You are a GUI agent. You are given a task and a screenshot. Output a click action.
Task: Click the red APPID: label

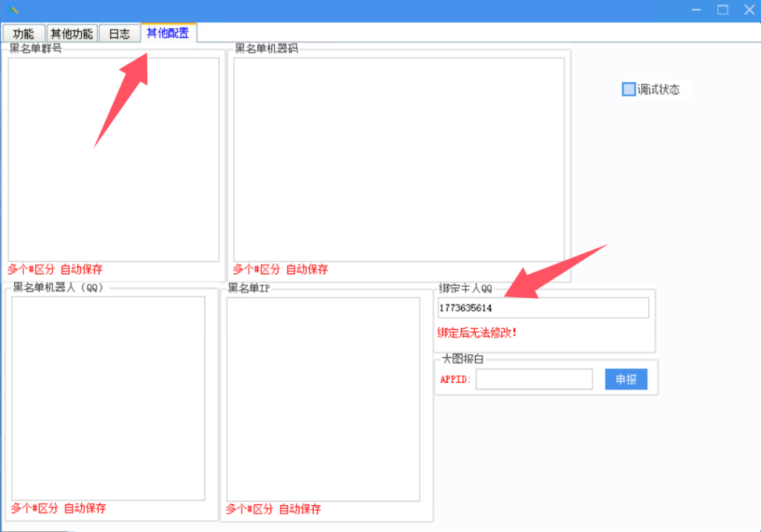pyautogui.click(x=456, y=380)
